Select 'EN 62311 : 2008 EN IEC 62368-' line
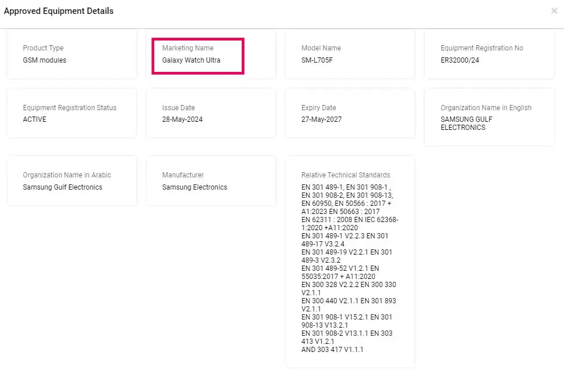Image resolution: width=564 pixels, height=392 pixels. click(350, 220)
